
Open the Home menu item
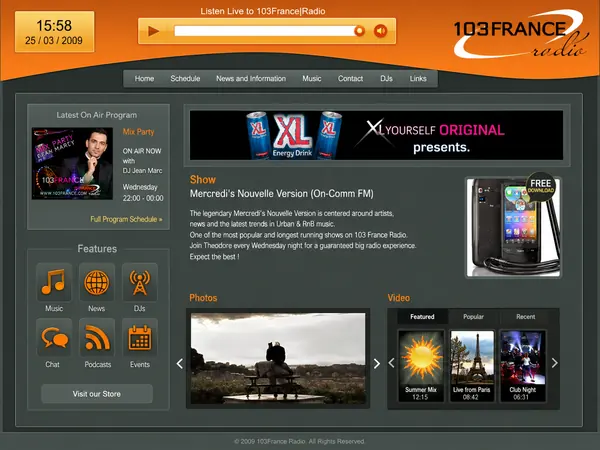coord(144,78)
